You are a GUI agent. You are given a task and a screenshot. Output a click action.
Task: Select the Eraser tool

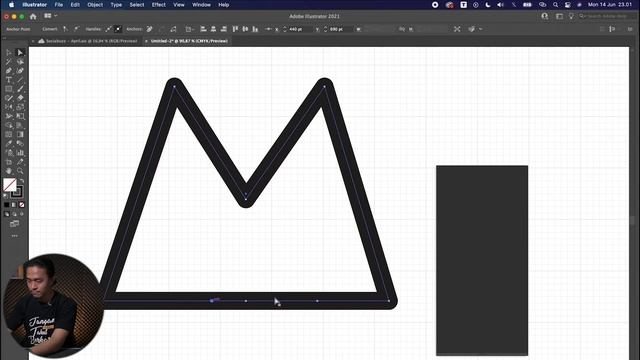(20, 98)
